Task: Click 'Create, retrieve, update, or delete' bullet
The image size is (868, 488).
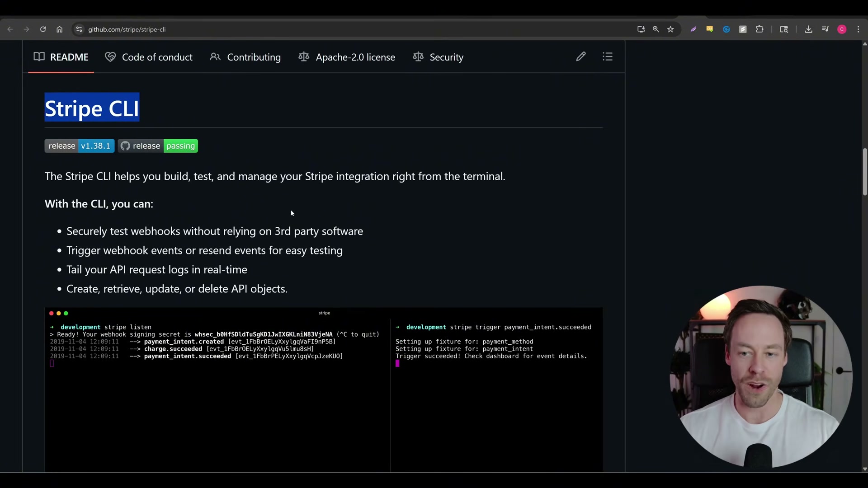Action: [177, 289]
